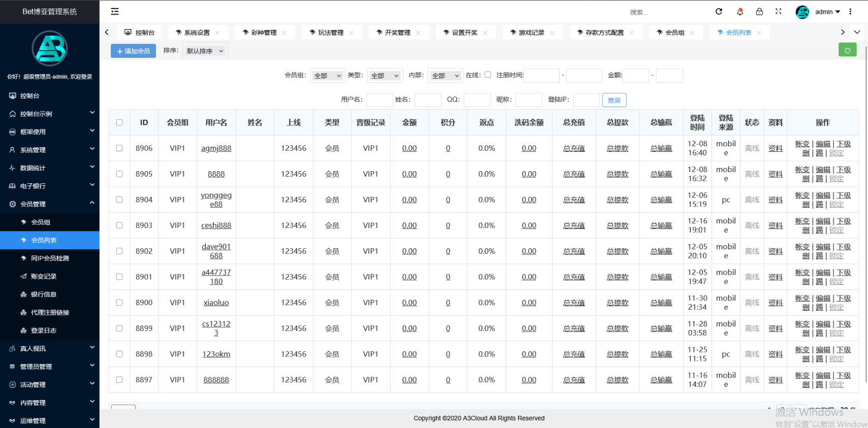This screenshot has width=868, height=428.
Task: Close the 系统设置 tab
Action: (x=217, y=32)
